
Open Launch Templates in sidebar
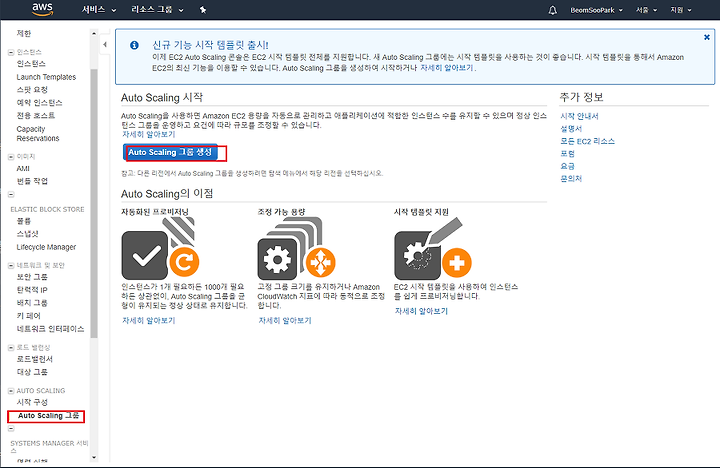[x=46, y=77]
